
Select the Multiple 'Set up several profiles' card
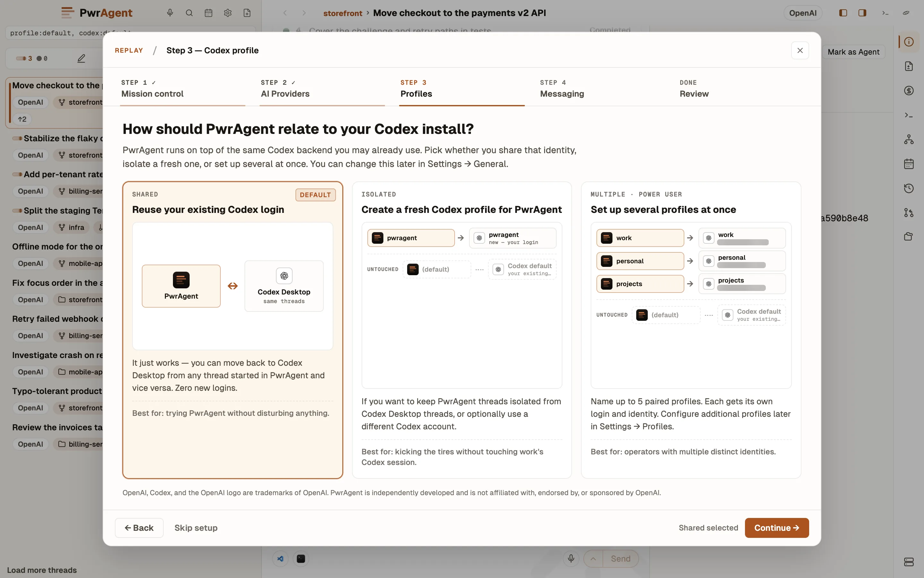point(691,330)
